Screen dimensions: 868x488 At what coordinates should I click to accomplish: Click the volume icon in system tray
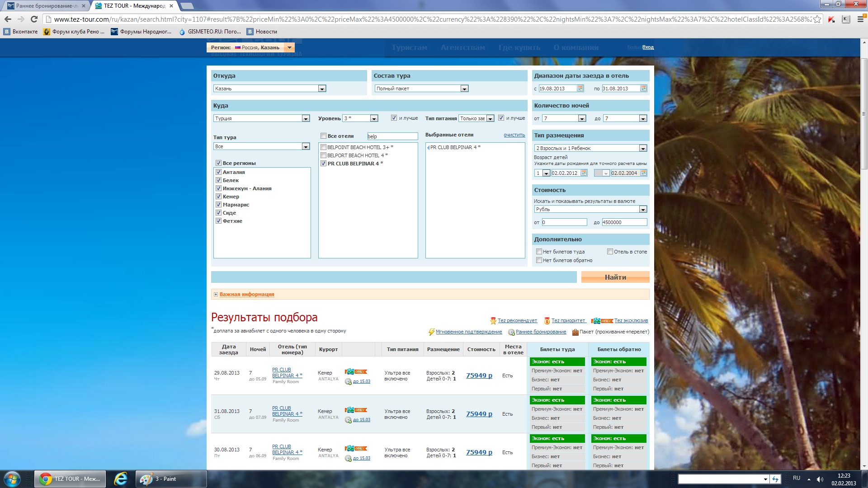pyautogui.click(x=820, y=479)
